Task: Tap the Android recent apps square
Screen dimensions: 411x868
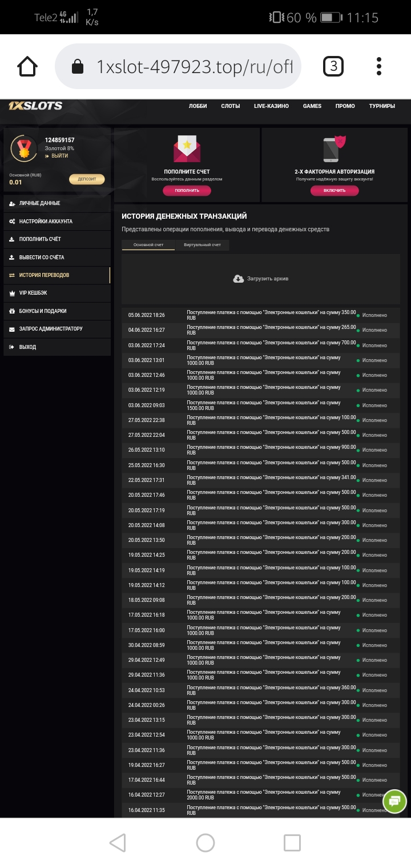Action: coord(292,843)
